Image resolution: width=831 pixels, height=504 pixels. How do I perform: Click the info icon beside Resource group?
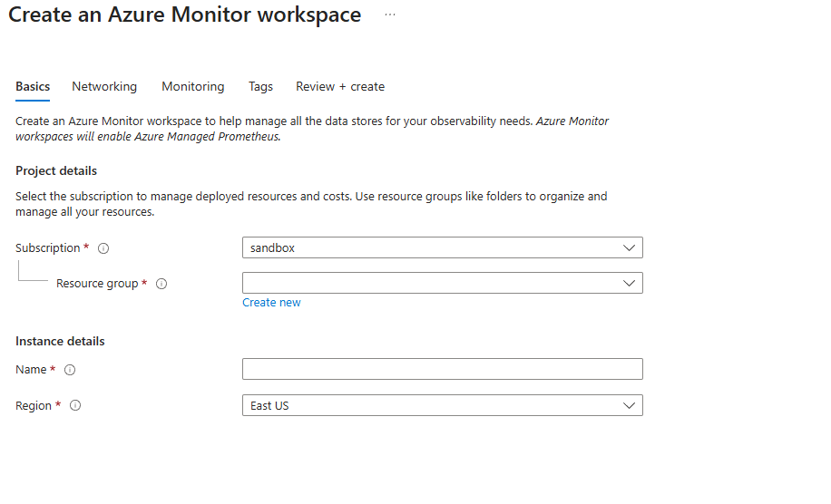[x=161, y=284]
